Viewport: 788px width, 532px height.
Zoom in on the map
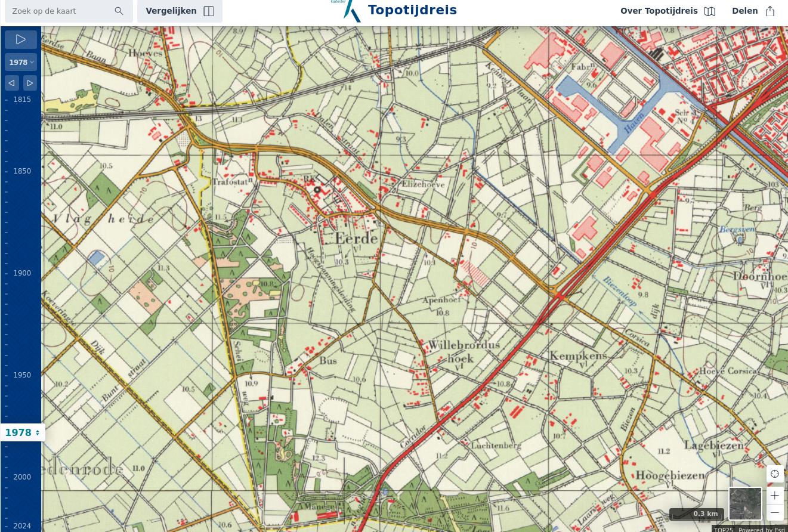pos(775,496)
